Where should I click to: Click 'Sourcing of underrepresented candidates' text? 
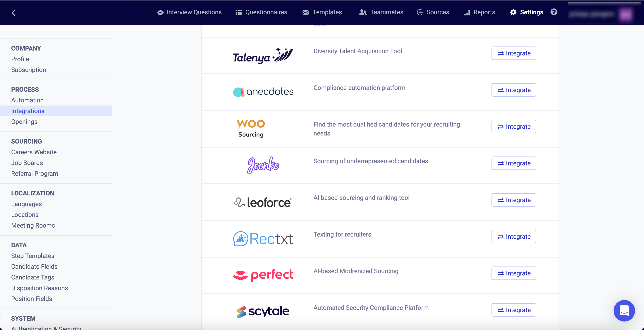click(371, 161)
